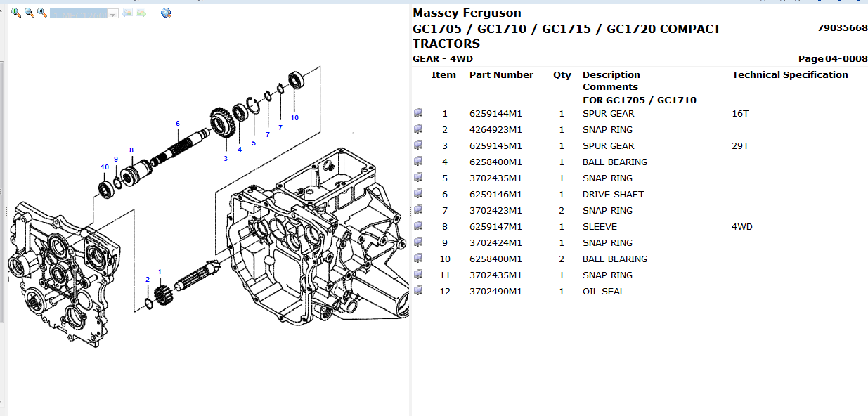868x416 pixels.
Task: Select the BALL BEARING row for item 10
Action: click(614, 259)
